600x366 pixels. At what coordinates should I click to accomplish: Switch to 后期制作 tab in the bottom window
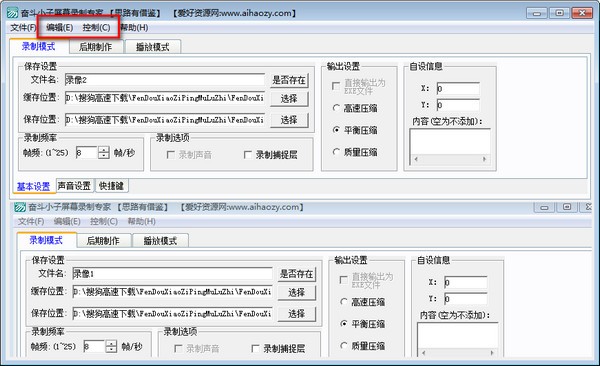103,240
